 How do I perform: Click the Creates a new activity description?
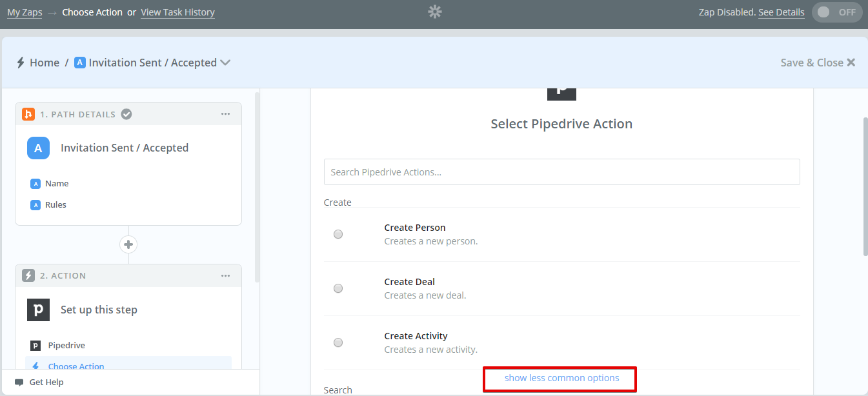431,350
